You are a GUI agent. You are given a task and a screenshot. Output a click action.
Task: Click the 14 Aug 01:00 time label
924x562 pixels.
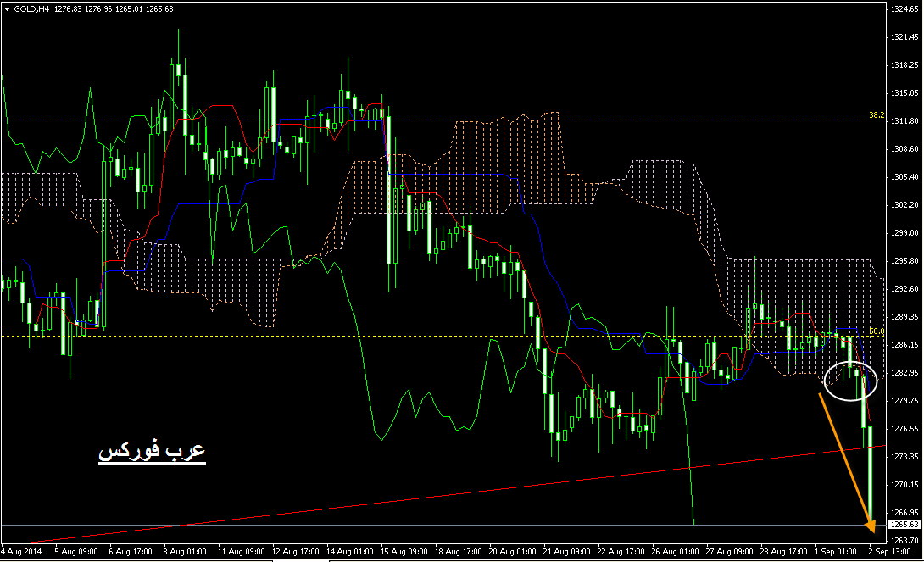point(350,552)
